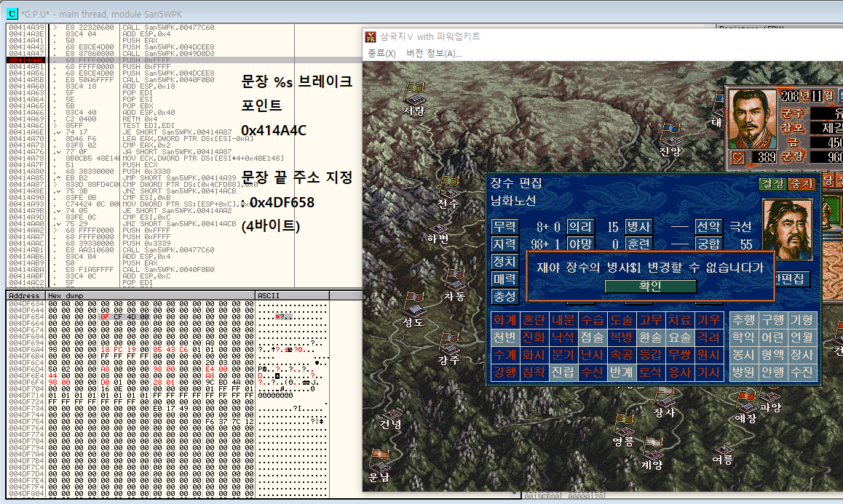Select dump row 004DF714
843x504 pixels.
pyautogui.click(x=167, y=396)
